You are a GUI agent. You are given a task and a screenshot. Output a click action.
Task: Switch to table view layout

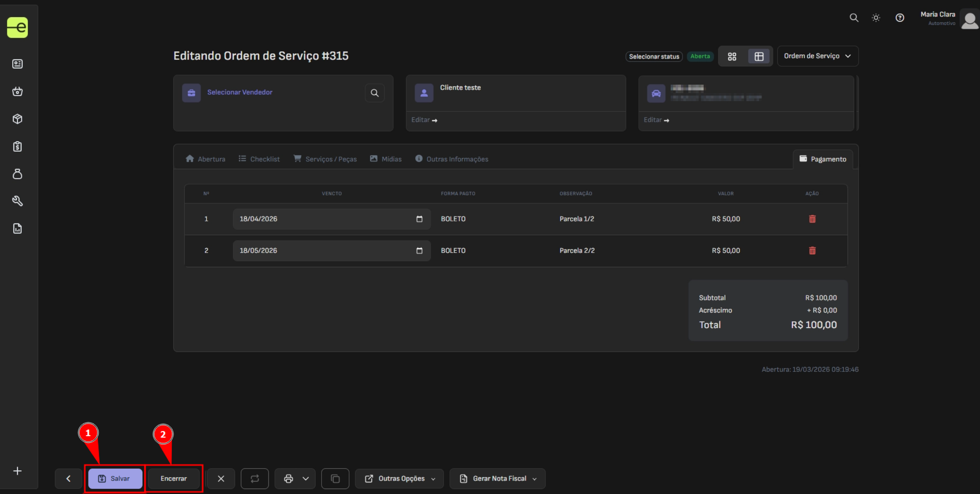(x=759, y=57)
